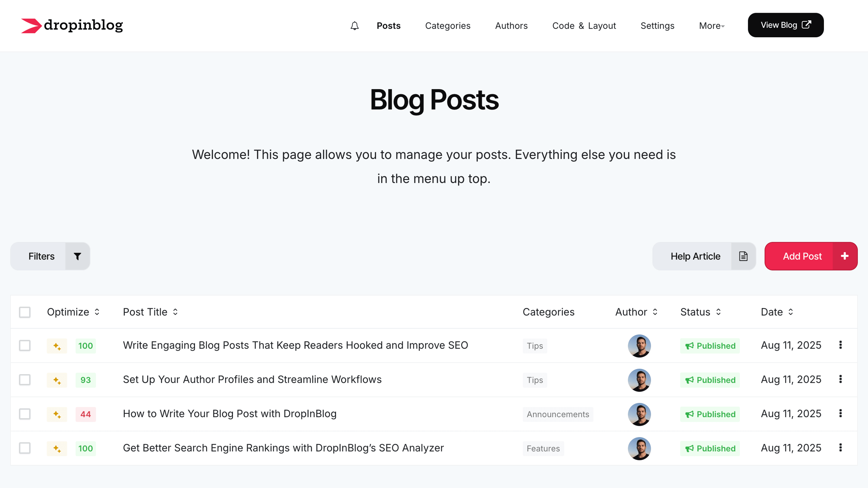The width and height of the screenshot is (868, 488).
Task: Open 'Get Better Search Engine Rankings' post title
Action: (283, 448)
